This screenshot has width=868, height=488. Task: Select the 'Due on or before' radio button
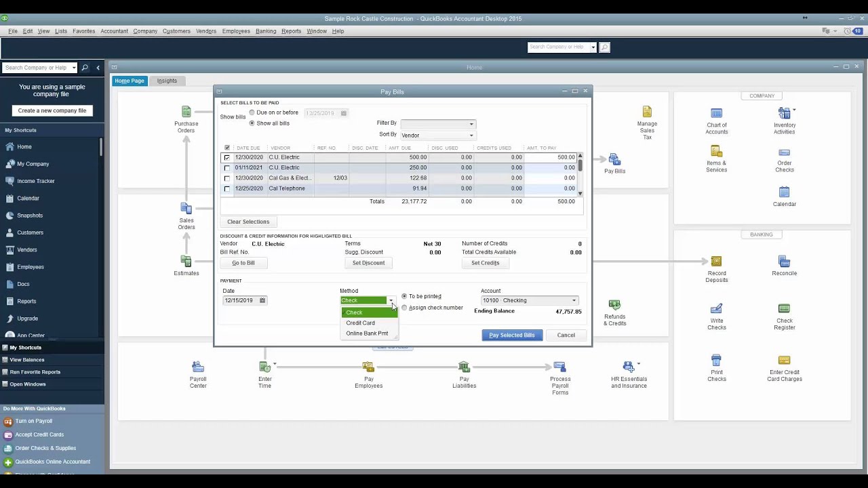pyautogui.click(x=252, y=113)
